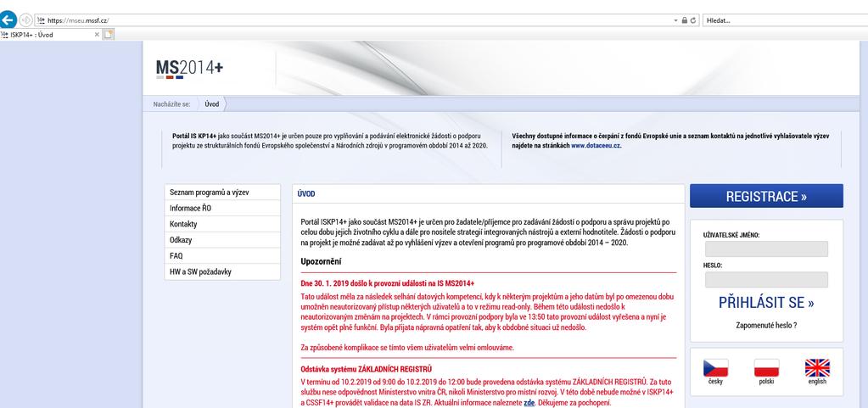The image size is (868, 408).
Task: Click the 'česky' language label
Action: [715, 382]
